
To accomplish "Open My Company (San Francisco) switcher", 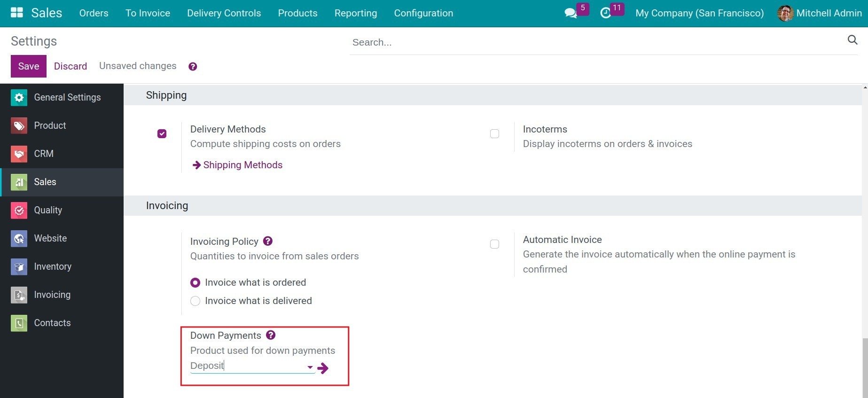I will pyautogui.click(x=699, y=13).
